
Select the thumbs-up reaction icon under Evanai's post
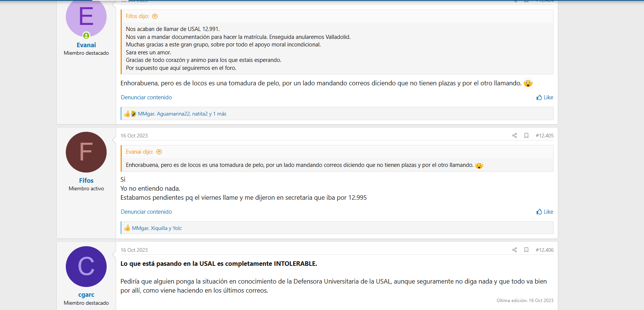click(127, 114)
